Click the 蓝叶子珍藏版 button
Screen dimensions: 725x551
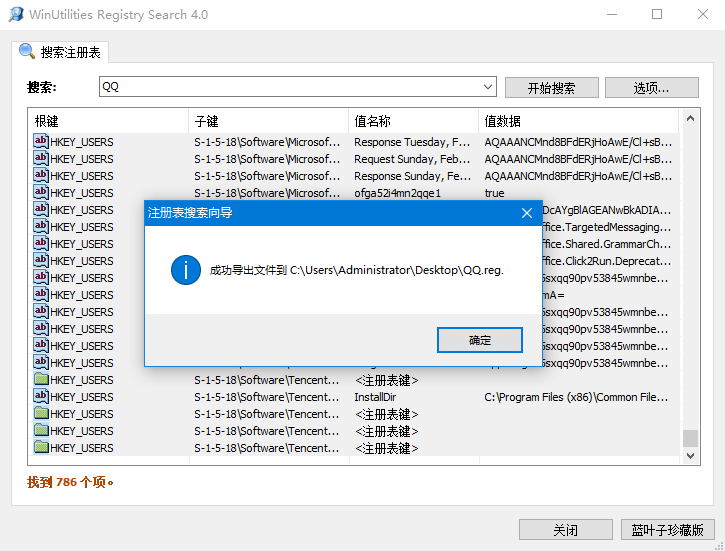[668, 530]
